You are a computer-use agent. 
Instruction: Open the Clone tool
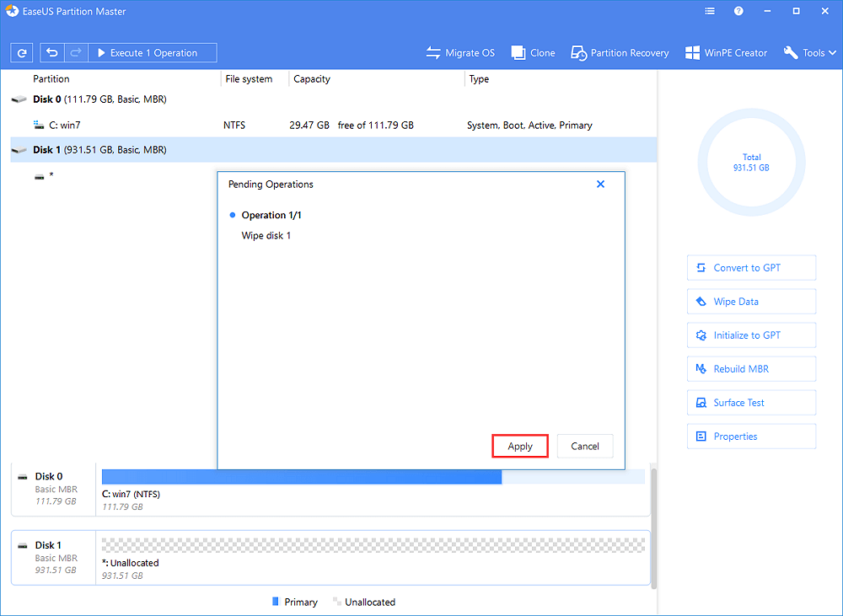point(533,52)
